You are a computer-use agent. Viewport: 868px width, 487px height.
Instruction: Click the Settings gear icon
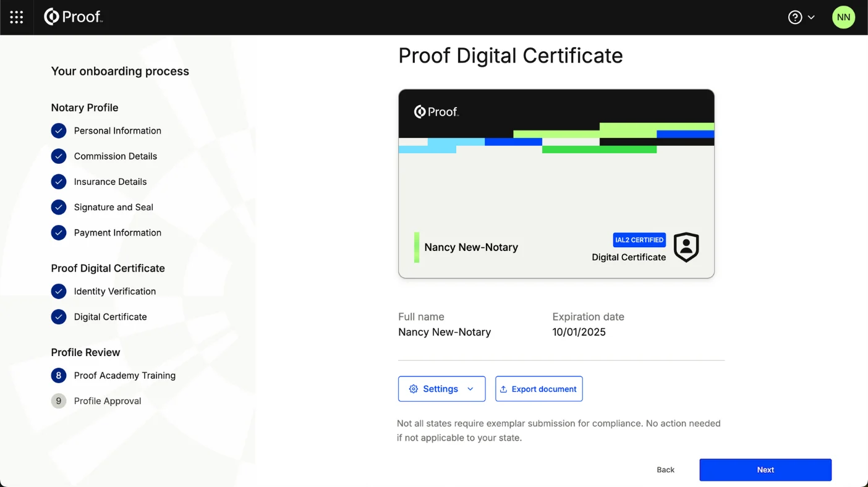pos(414,389)
